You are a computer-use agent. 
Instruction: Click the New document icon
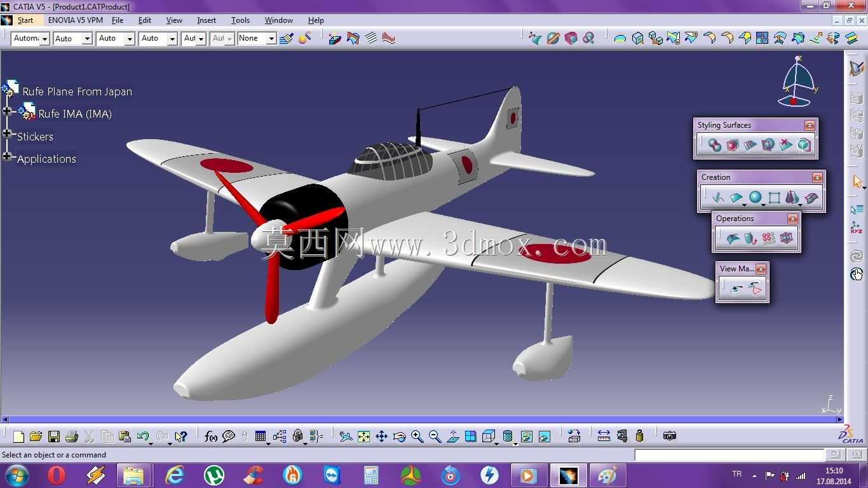(x=18, y=437)
